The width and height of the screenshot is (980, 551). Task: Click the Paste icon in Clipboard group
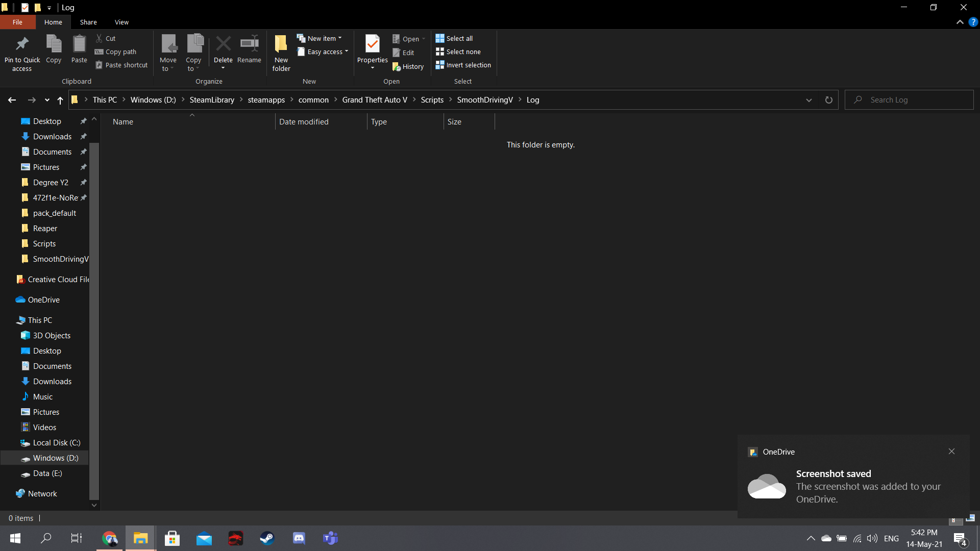tap(79, 44)
